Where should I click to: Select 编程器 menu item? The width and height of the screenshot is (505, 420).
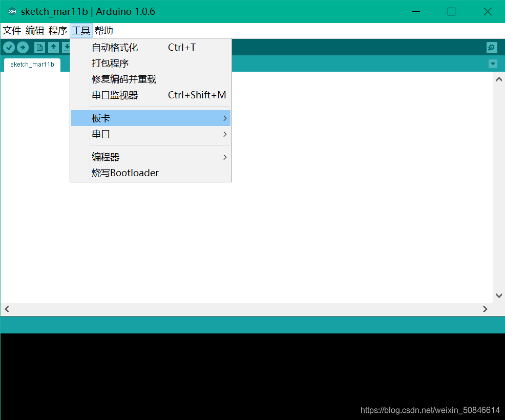(151, 157)
